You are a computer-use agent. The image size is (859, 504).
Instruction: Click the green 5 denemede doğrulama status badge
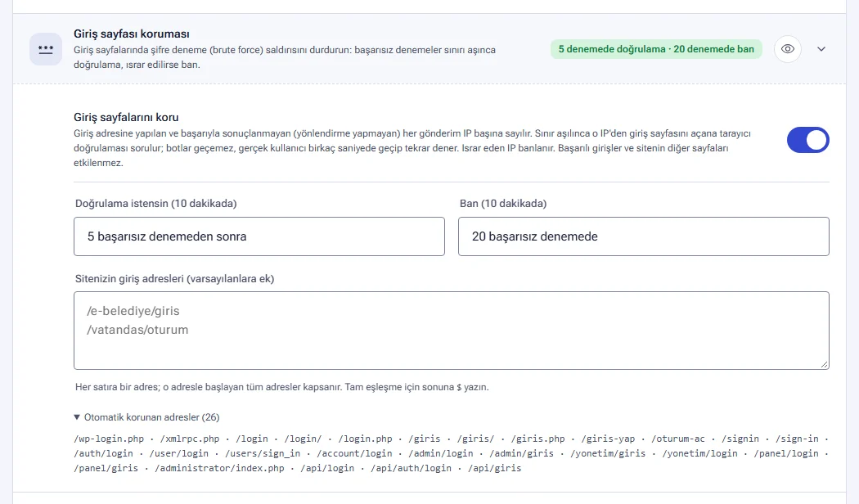pyautogui.click(x=656, y=49)
